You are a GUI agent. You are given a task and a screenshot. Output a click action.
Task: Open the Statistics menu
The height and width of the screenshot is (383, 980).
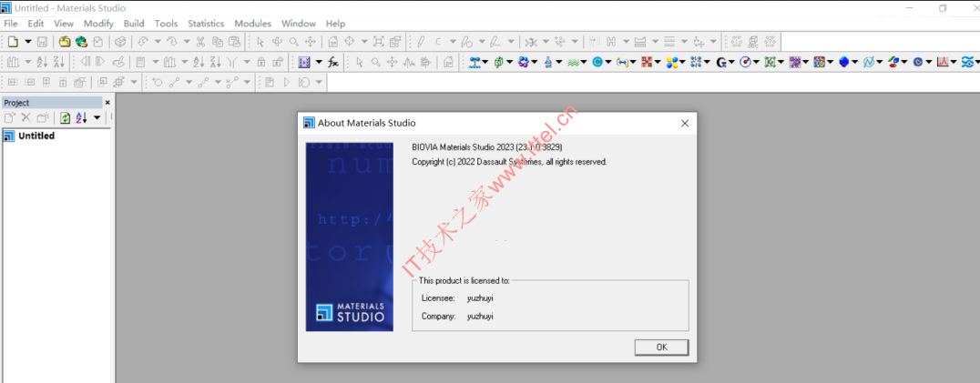coord(206,23)
